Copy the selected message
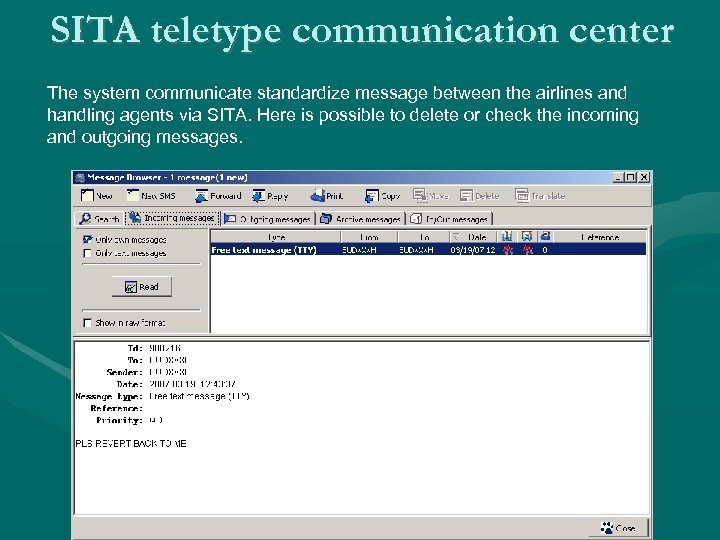The width and height of the screenshot is (720, 540). click(382, 196)
